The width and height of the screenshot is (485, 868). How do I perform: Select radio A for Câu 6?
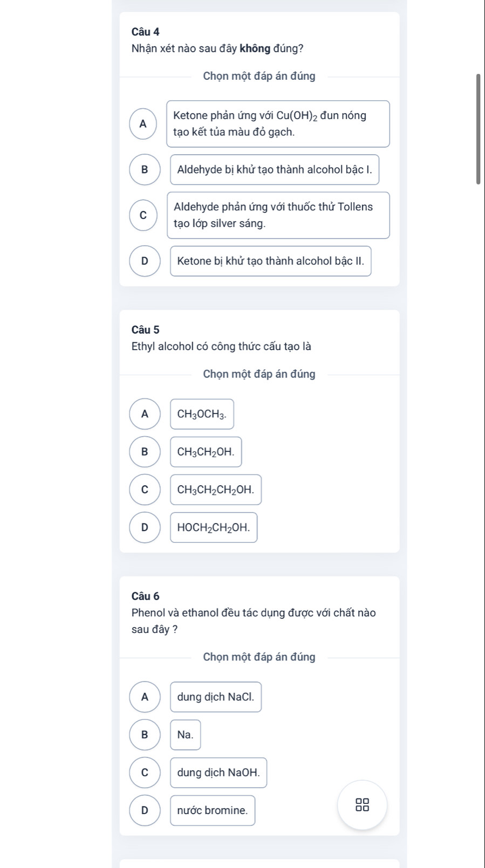[x=145, y=697]
